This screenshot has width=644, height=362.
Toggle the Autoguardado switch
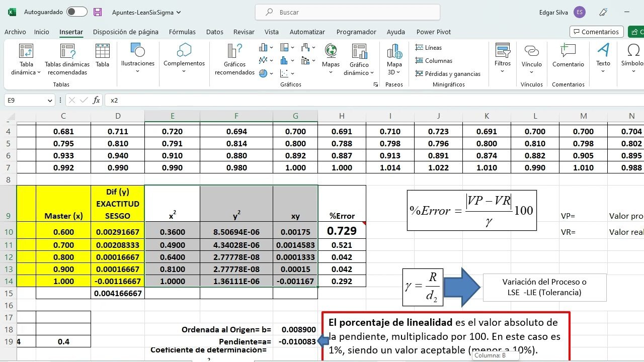coord(76,12)
